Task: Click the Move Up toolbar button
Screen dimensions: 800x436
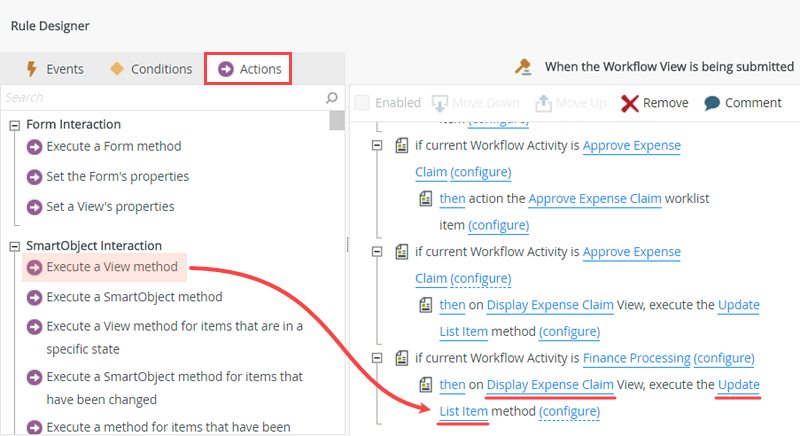Action: click(x=570, y=103)
